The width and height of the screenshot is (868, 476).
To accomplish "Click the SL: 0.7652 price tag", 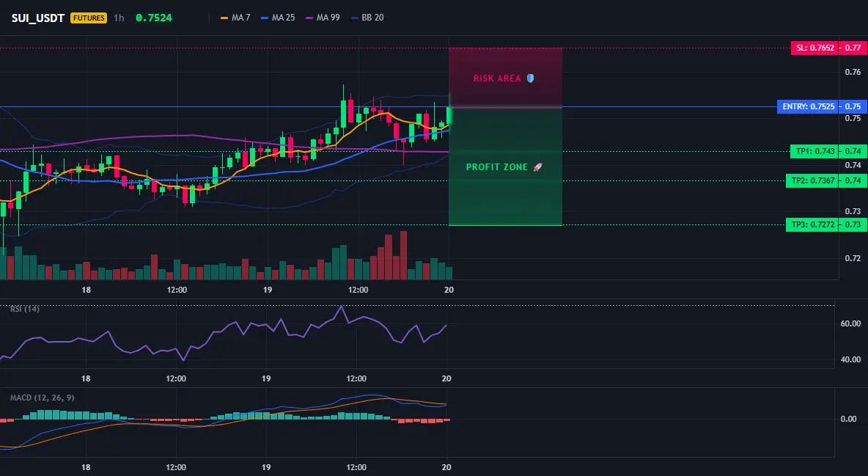I will click(x=815, y=48).
